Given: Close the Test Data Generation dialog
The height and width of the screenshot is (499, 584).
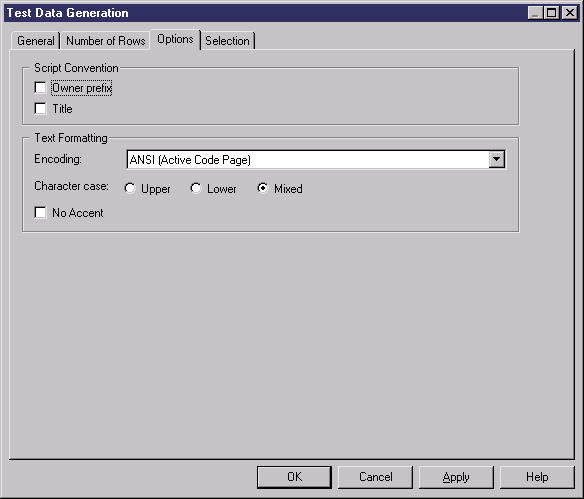Looking at the screenshot, I should (570, 13).
